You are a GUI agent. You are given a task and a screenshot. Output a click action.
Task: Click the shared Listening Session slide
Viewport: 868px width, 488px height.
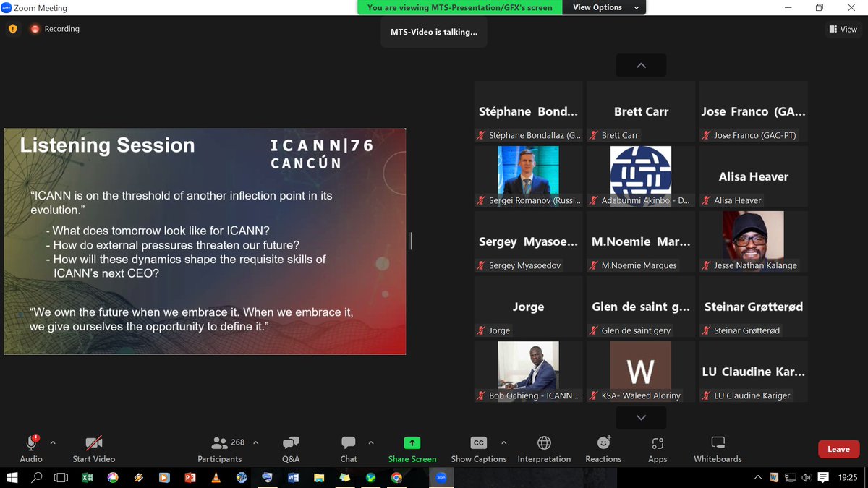pyautogui.click(x=205, y=241)
